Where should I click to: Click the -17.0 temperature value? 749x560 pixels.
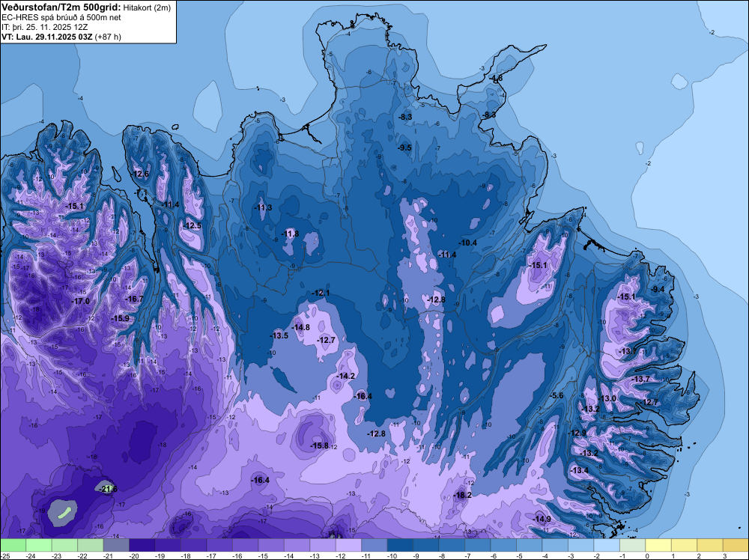click(81, 301)
